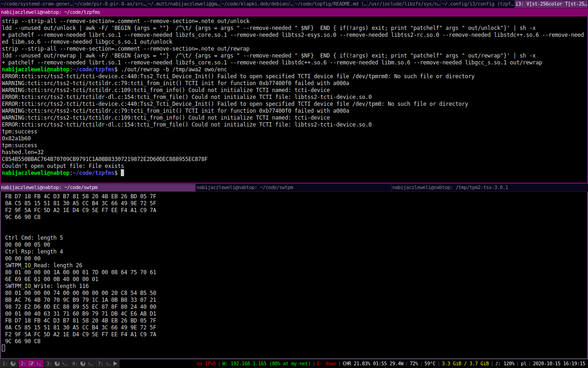Screen dimensions: 588x368
Task: Click the pl keyboard layout indicator
Action: [x=524, y=363]
